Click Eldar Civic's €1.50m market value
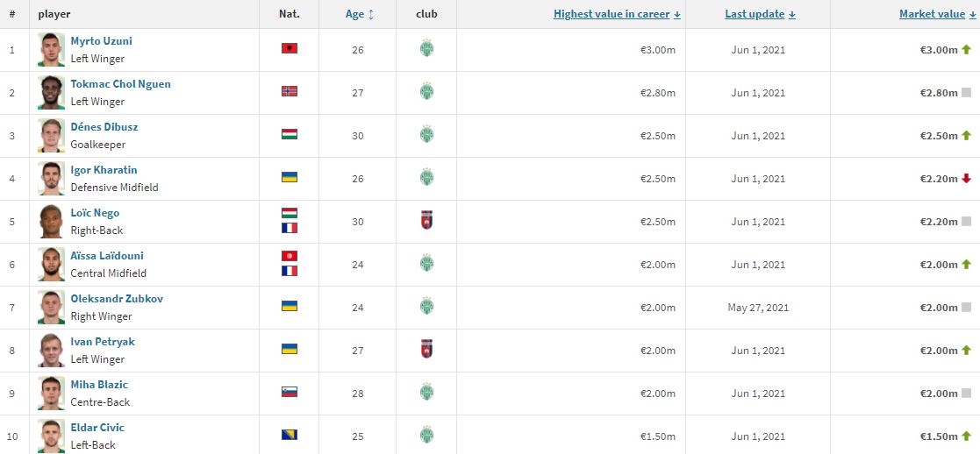Image resolution: width=980 pixels, height=454 pixels. 939,436
